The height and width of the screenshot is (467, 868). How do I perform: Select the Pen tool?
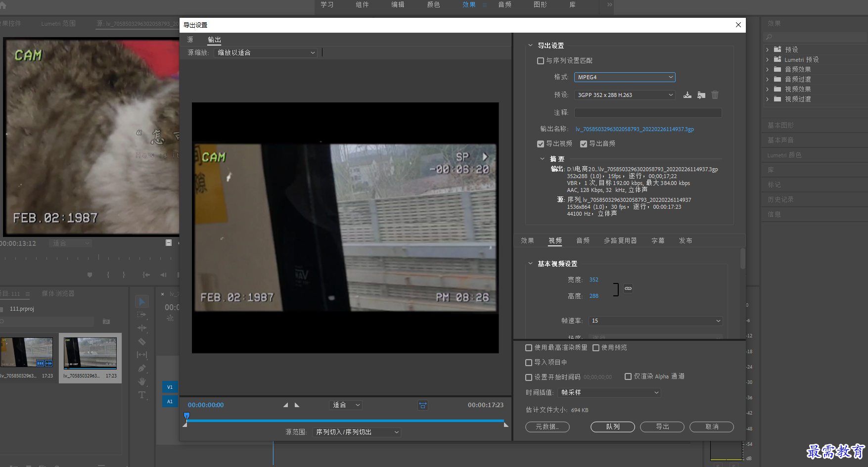(x=142, y=368)
